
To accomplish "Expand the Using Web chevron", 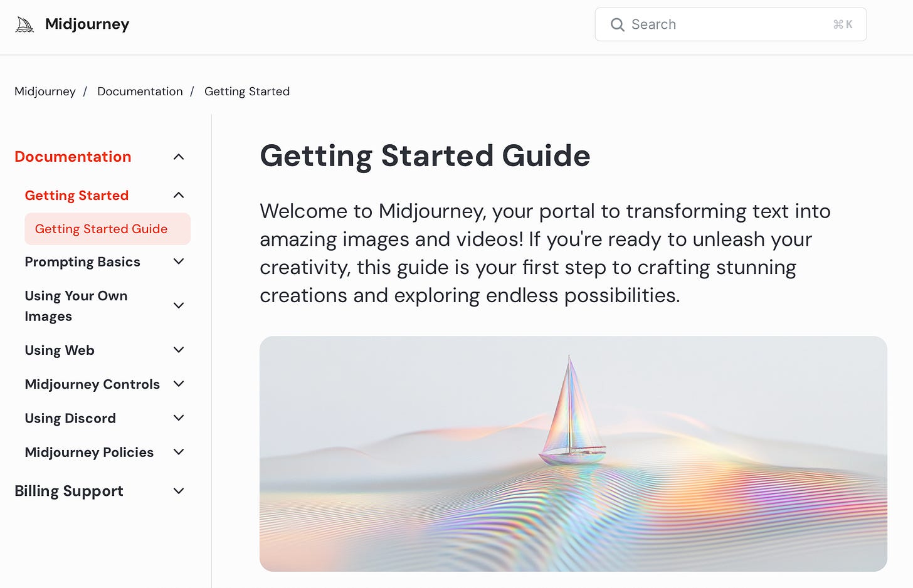I will click(x=179, y=350).
